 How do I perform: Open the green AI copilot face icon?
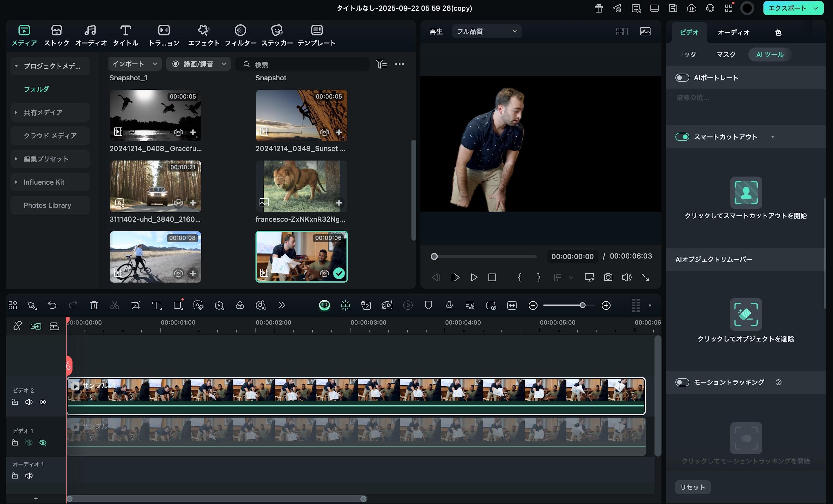click(x=324, y=305)
